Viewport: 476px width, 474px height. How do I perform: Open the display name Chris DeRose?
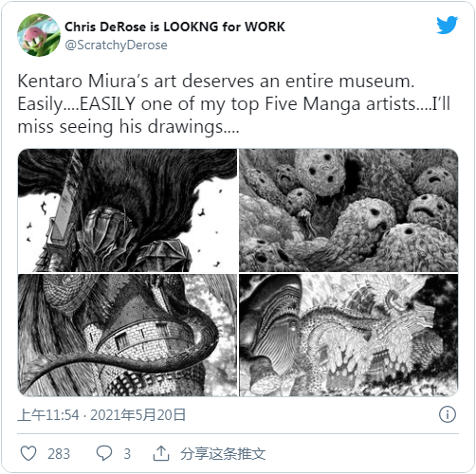pos(105,27)
